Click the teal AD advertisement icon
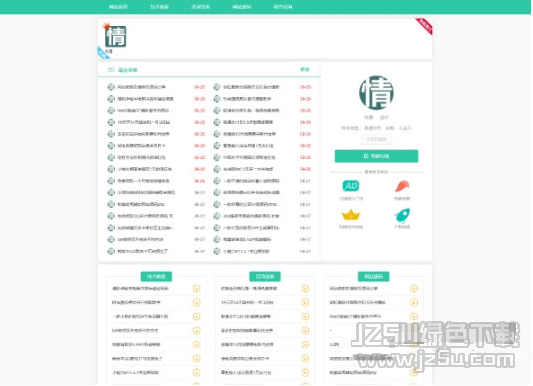The height and width of the screenshot is (386, 533). (351, 186)
